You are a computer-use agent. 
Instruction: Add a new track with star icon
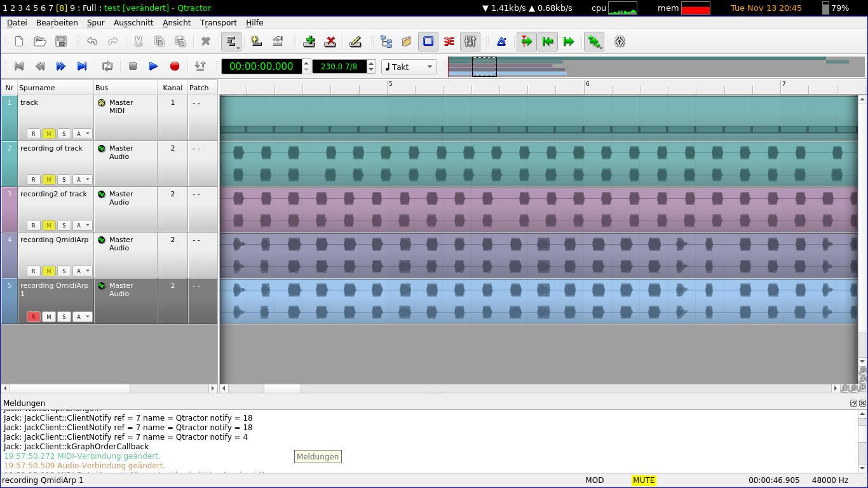click(257, 41)
